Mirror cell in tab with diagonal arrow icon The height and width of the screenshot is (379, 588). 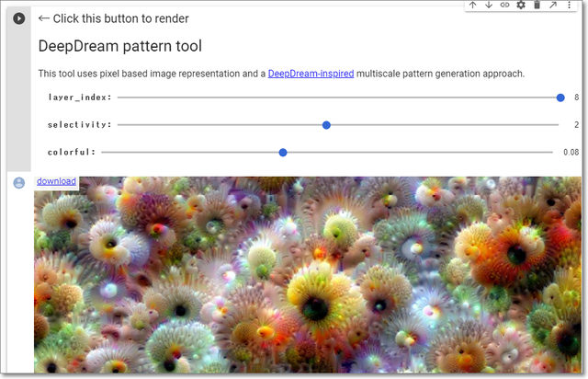(553, 6)
